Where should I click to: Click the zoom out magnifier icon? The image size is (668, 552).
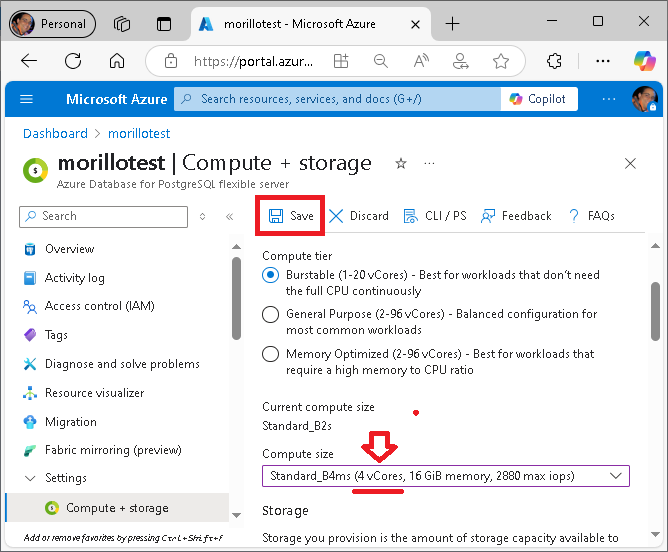point(380,61)
